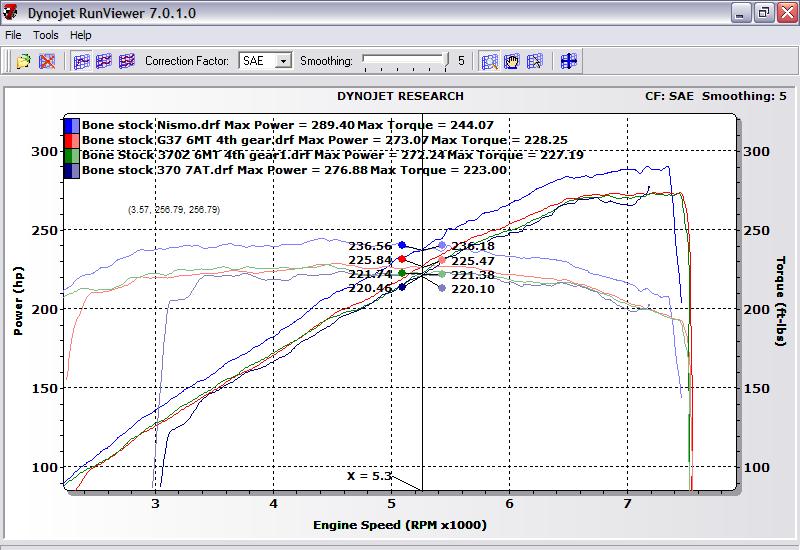Click the Dynojet app icon in title bar
Image resolution: width=800 pixels, height=550 pixels.
point(11,12)
